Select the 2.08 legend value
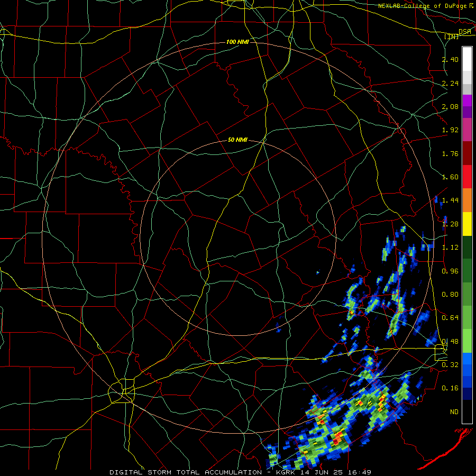 pos(450,106)
